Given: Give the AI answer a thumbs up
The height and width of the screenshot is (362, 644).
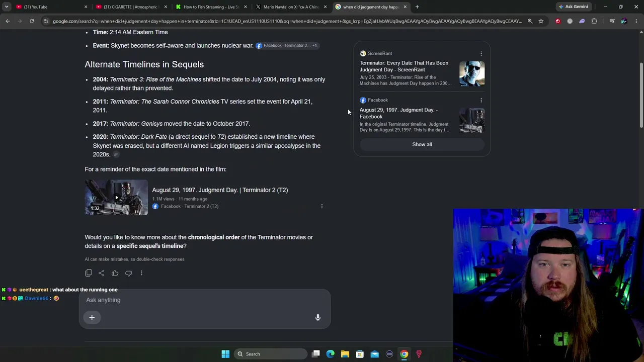Looking at the screenshot, I should 115,273.
